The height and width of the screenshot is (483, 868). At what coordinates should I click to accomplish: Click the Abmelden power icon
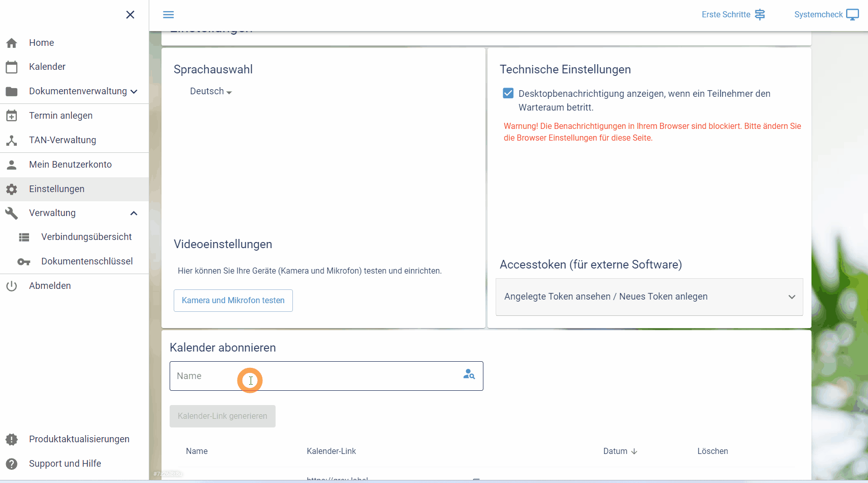coord(11,285)
